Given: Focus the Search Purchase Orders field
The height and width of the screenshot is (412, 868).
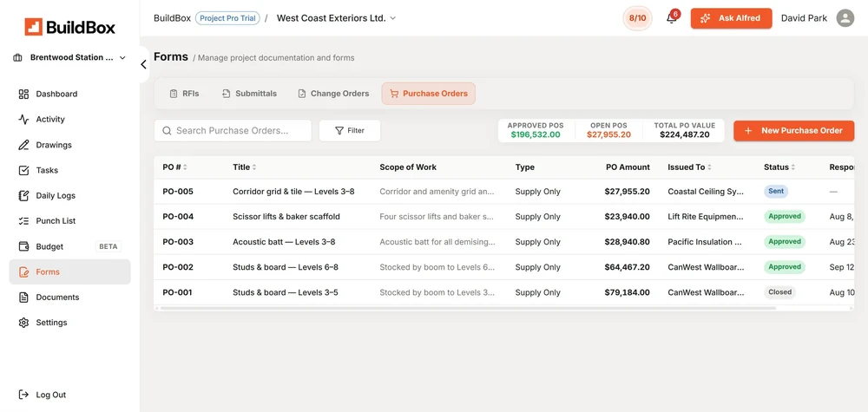Looking at the screenshot, I should 233,130.
